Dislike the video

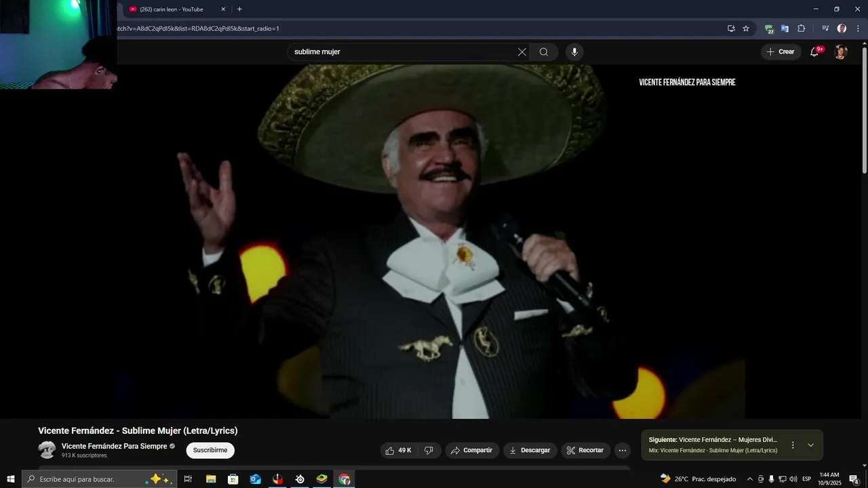pos(429,450)
